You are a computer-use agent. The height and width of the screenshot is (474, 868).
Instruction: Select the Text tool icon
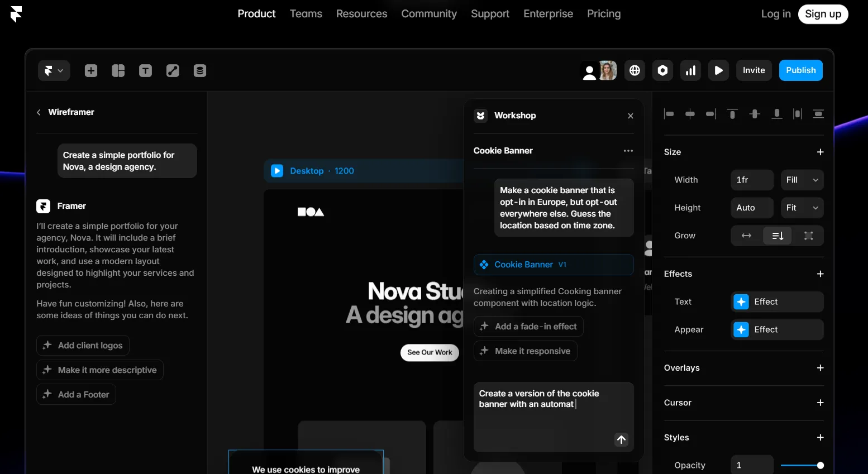tap(145, 70)
